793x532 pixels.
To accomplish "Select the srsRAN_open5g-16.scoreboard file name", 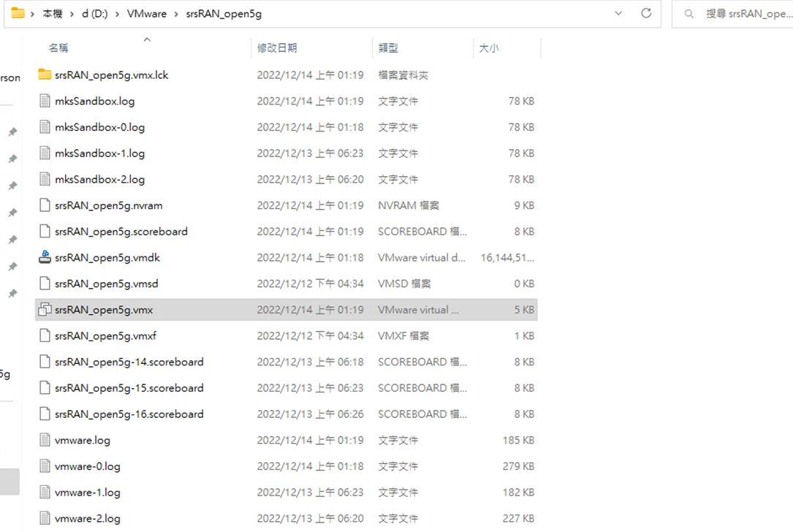I will pos(129,414).
